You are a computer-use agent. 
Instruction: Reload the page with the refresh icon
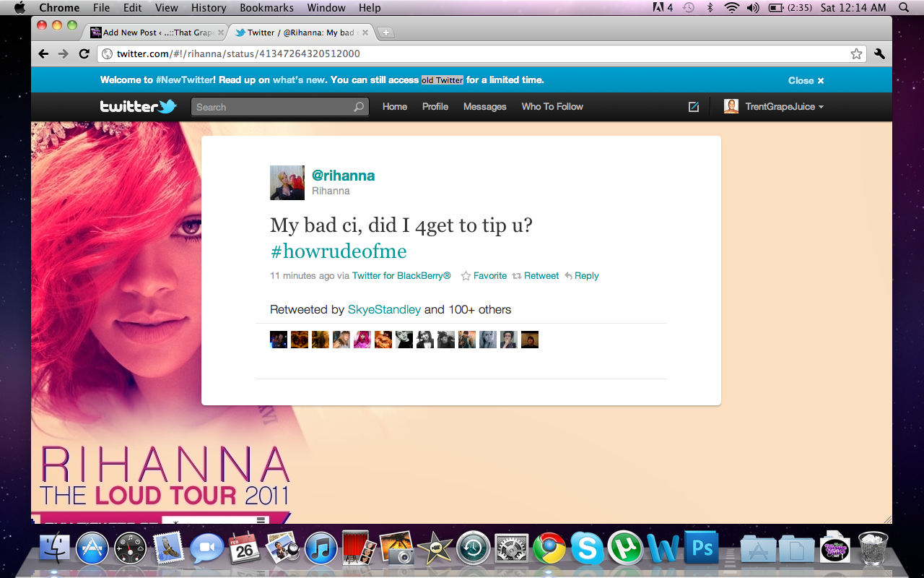coord(84,54)
